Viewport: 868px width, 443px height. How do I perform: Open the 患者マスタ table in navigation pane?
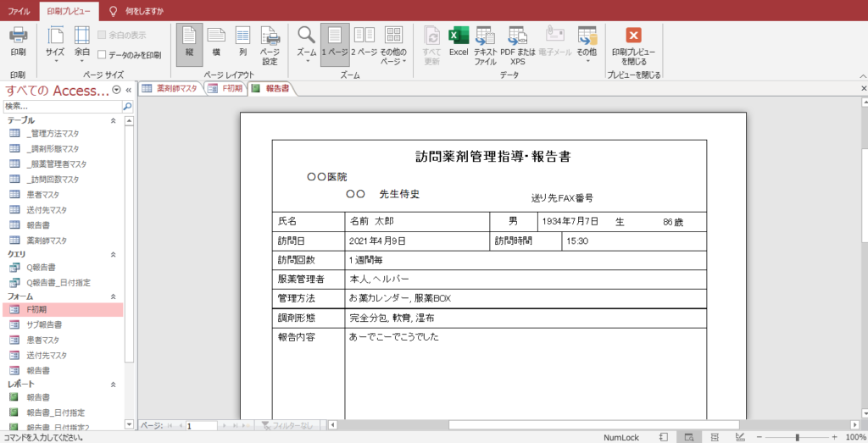point(42,194)
